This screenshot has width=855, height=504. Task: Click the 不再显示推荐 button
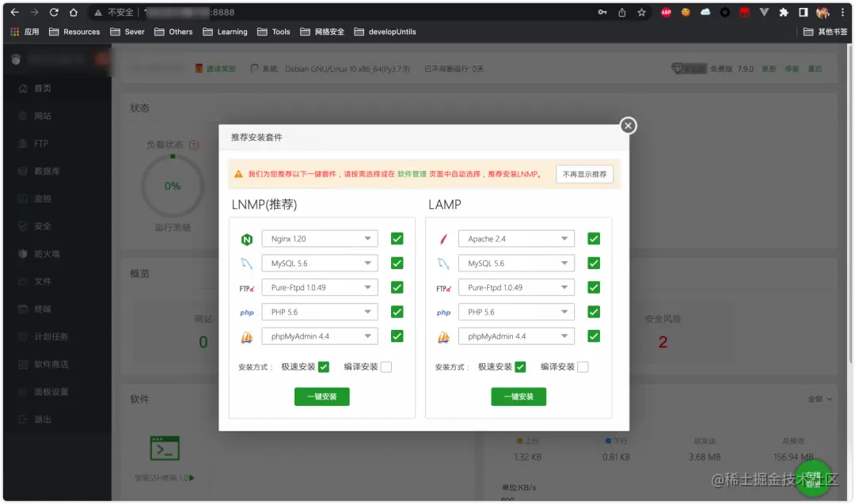pos(584,173)
